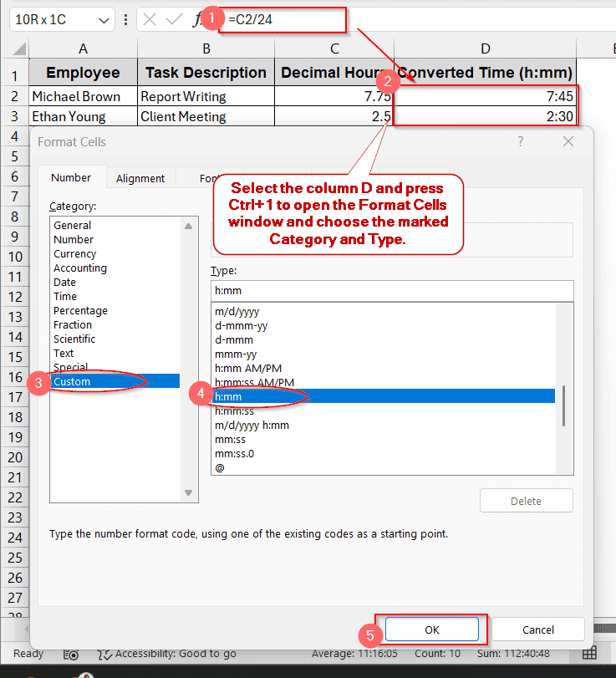This screenshot has width=616, height=678.
Task: Click Category list scroll down arrow
Action: coord(188,492)
